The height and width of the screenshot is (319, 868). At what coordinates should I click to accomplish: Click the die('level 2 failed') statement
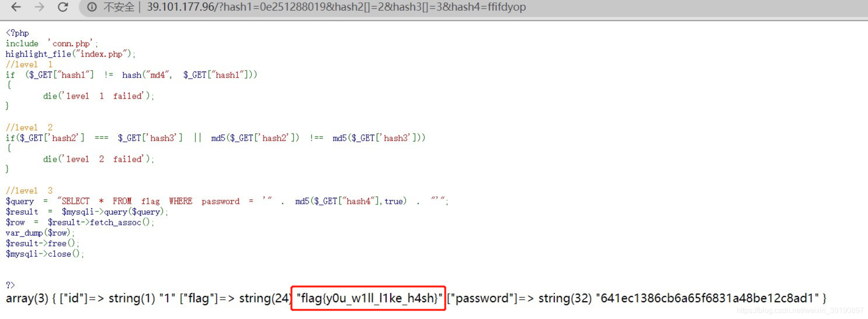click(99, 159)
